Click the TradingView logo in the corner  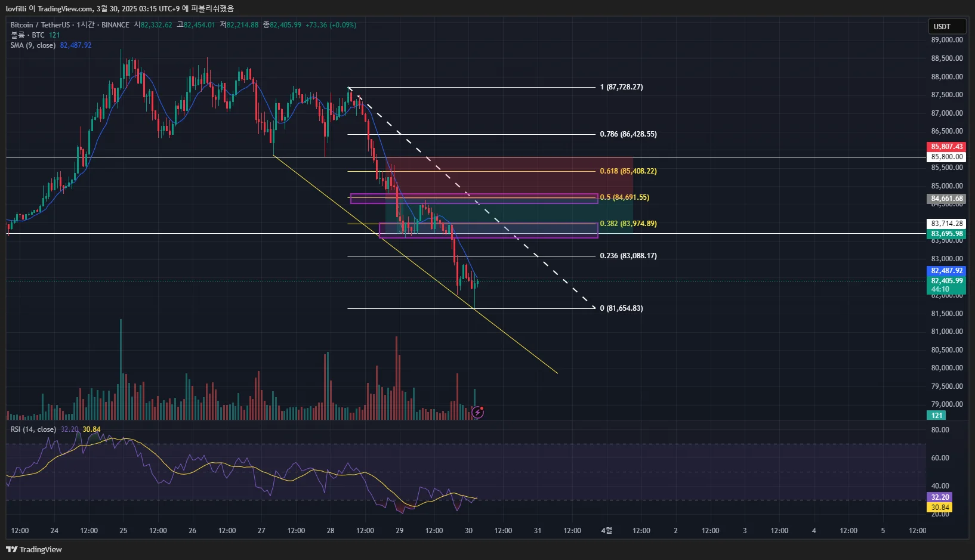tap(34, 549)
